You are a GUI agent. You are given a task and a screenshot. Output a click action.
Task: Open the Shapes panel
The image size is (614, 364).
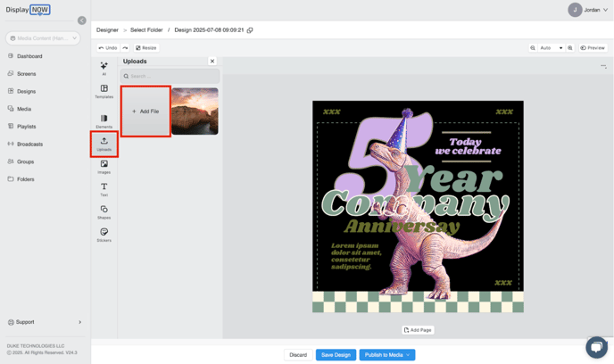(x=104, y=212)
